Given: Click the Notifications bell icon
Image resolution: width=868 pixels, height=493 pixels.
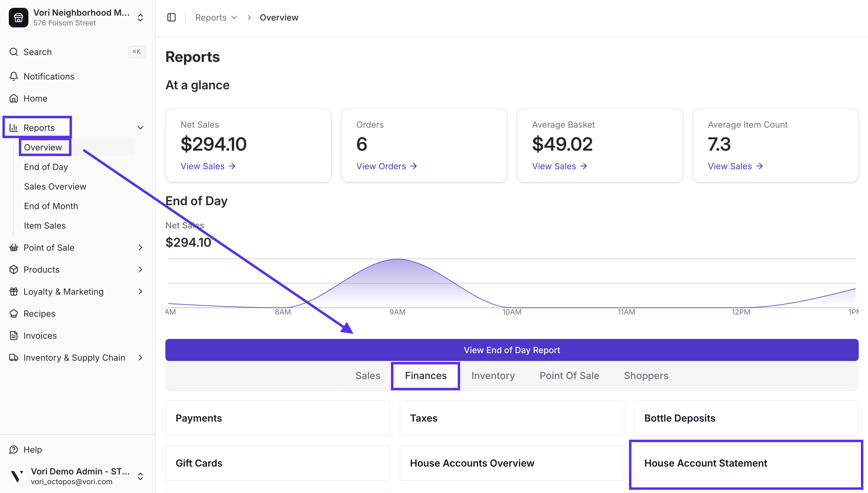Looking at the screenshot, I should click(x=13, y=77).
